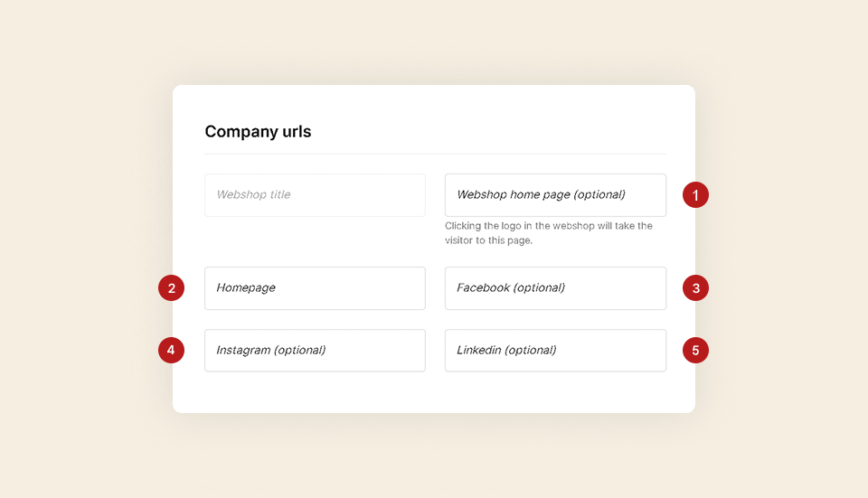Click empty card space below Webshop title field
Viewport: 868px width, 498px height.
pos(315,241)
